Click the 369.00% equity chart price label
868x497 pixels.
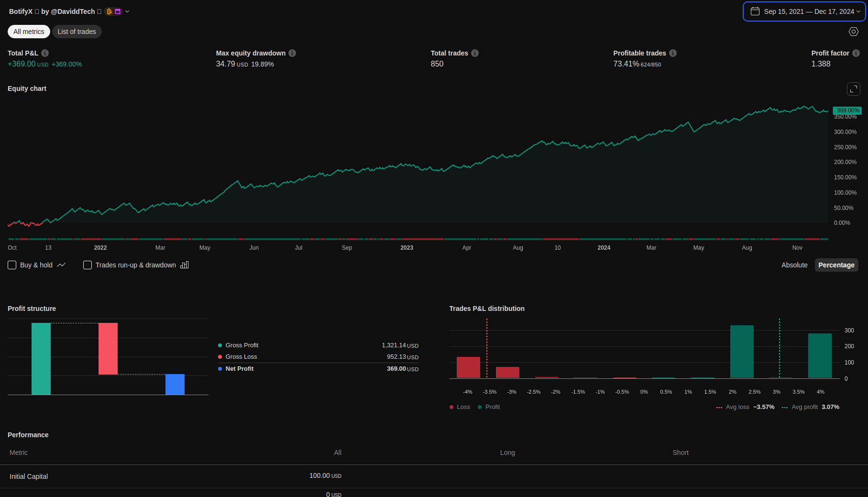tap(847, 110)
